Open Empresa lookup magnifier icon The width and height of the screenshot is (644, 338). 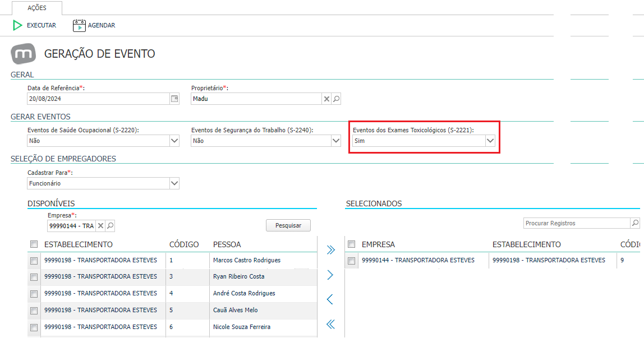tap(110, 225)
